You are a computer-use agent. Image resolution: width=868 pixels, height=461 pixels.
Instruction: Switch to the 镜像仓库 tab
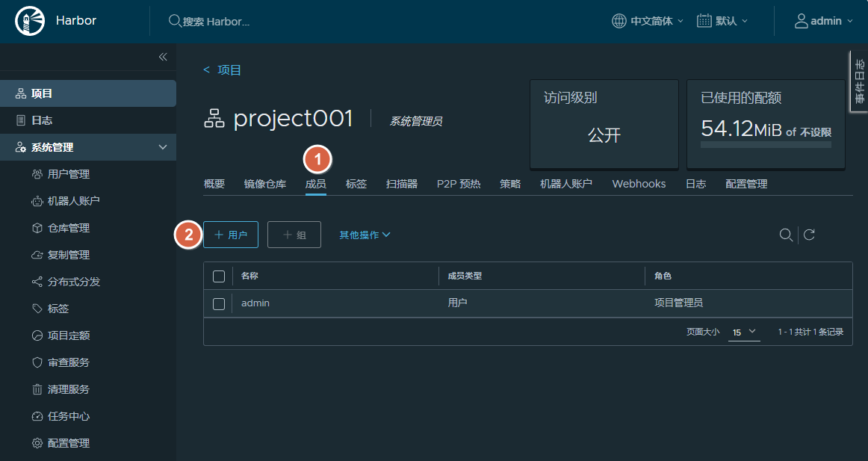click(265, 184)
